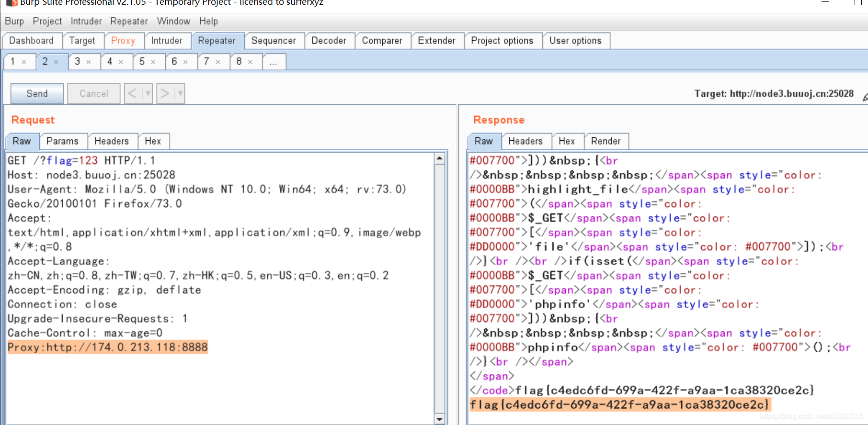Switch to the Dashboard tab
The height and width of the screenshot is (425, 868).
(x=32, y=41)
